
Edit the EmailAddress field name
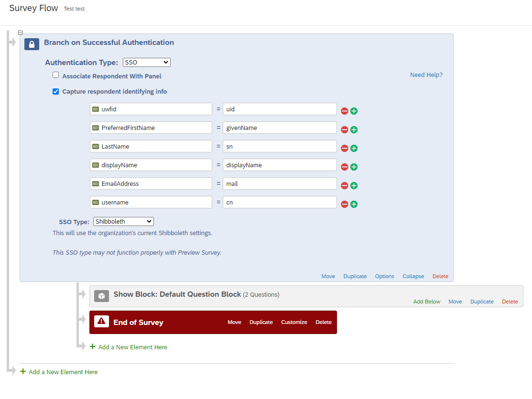click(151, 184)
